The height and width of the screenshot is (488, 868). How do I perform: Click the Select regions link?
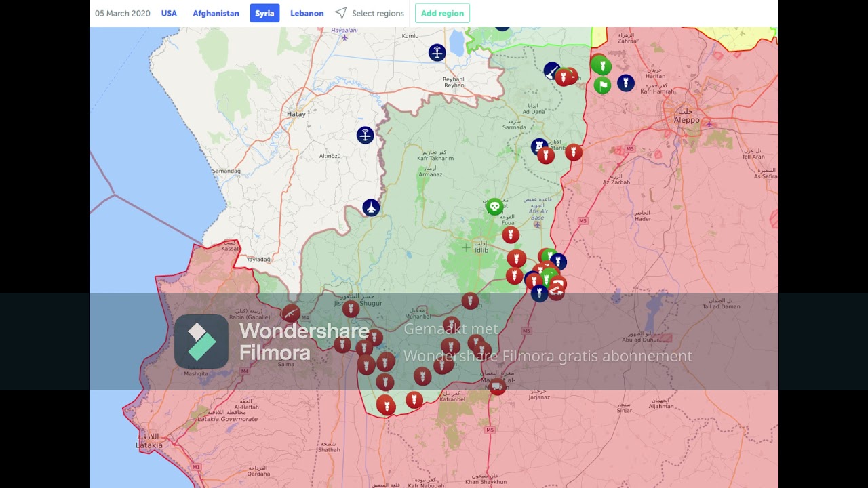(378, 13)
